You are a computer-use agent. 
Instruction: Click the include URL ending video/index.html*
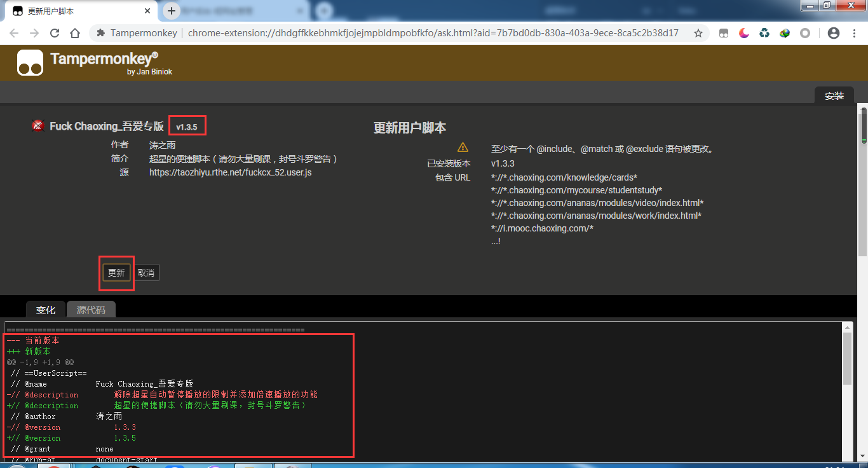597,203
